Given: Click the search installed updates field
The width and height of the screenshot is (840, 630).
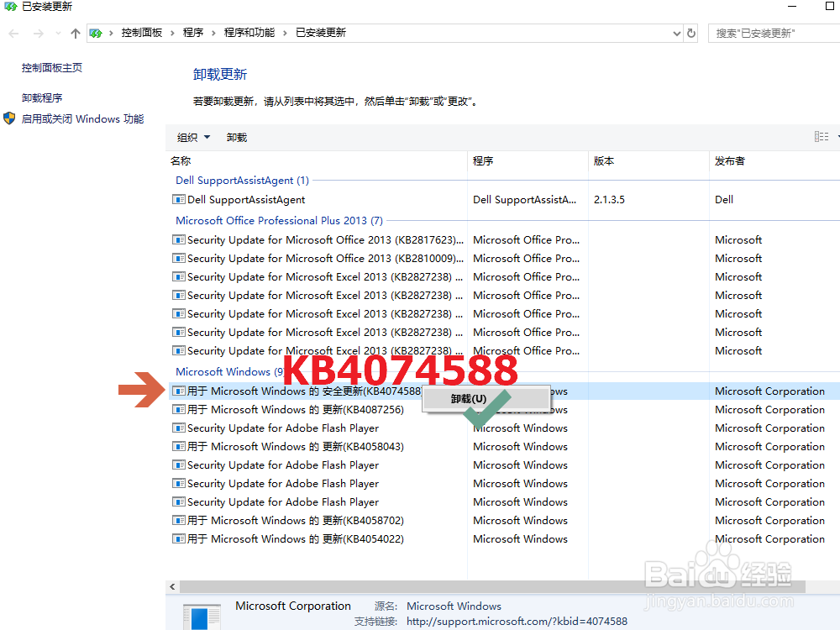Looking at the screenshot, I should click(x=774, y=34).
